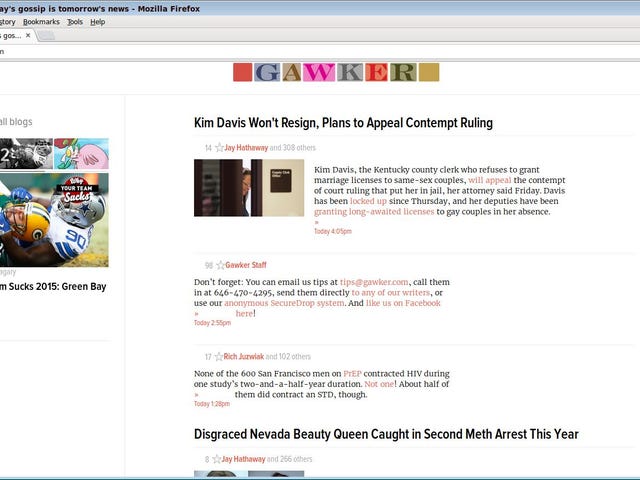
Task: Select the gossip page tab
Action: click(16, 36)
